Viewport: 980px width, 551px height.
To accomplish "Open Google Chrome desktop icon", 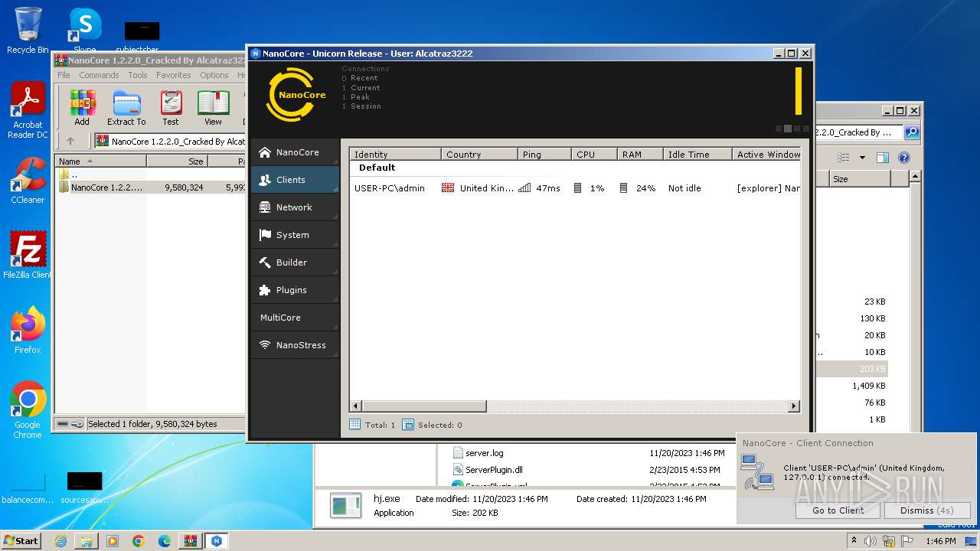I will [28, 409].
